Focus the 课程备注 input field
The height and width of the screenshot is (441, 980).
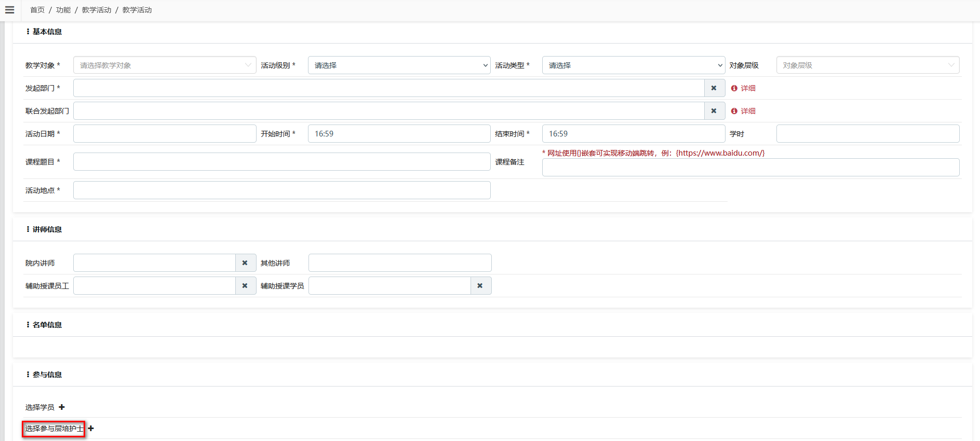750,168
